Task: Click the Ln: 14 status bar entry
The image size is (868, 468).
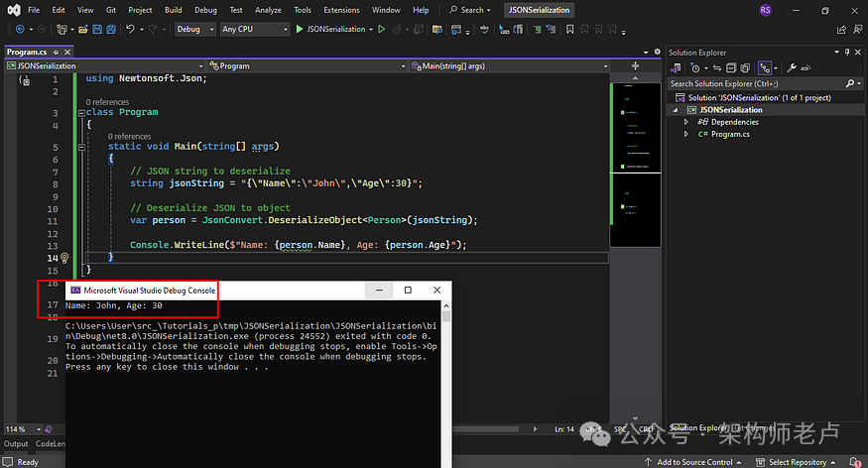Action: point(564,429)
